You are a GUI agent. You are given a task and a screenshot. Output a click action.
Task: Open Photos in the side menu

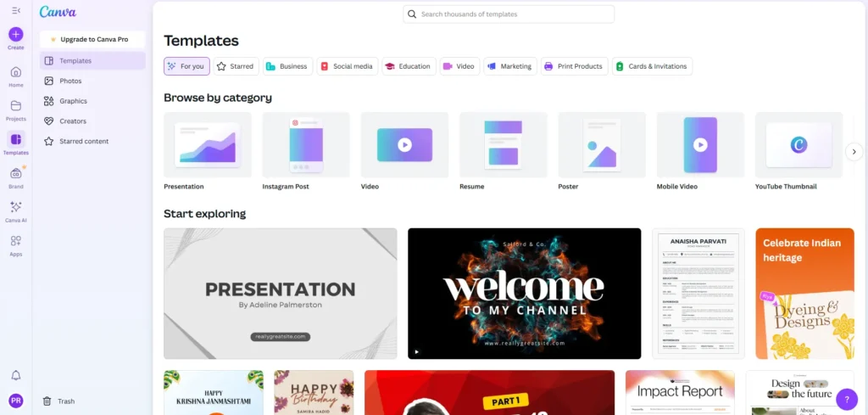pyautogui.click(x=92, y=81)
